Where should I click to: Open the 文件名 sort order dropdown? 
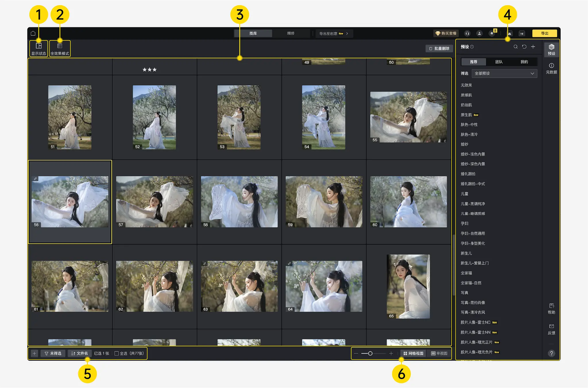click(x=80, y=353)
